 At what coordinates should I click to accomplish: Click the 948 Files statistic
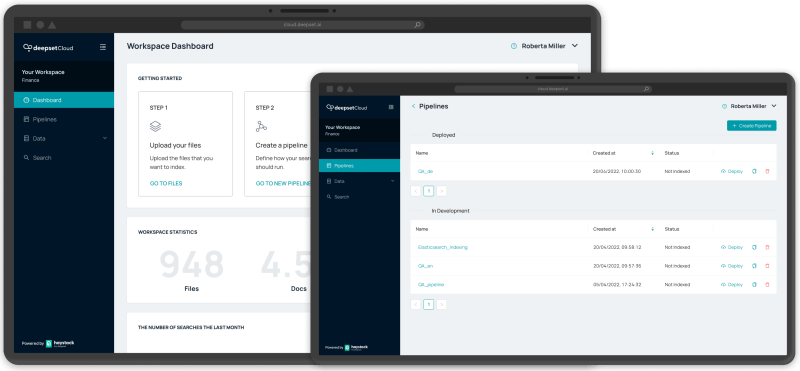click(x=192, y=270)
